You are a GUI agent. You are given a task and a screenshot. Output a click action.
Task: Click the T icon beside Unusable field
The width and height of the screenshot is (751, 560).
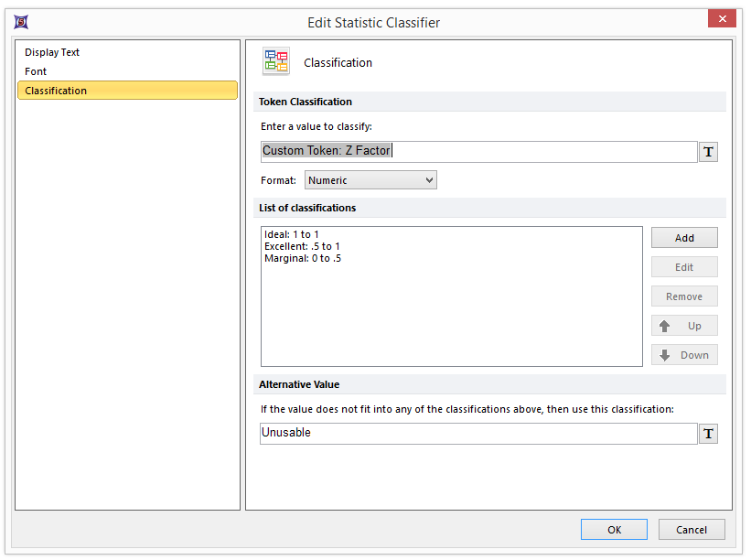[x=708, y=435]
